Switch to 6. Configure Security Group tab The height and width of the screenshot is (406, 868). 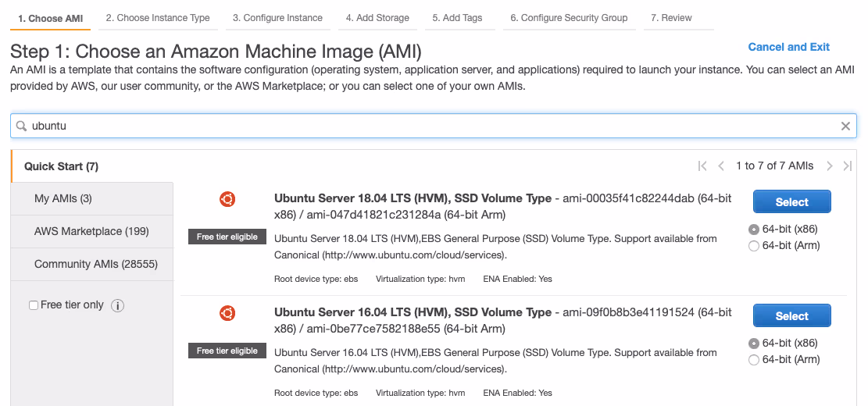(569, 18)
